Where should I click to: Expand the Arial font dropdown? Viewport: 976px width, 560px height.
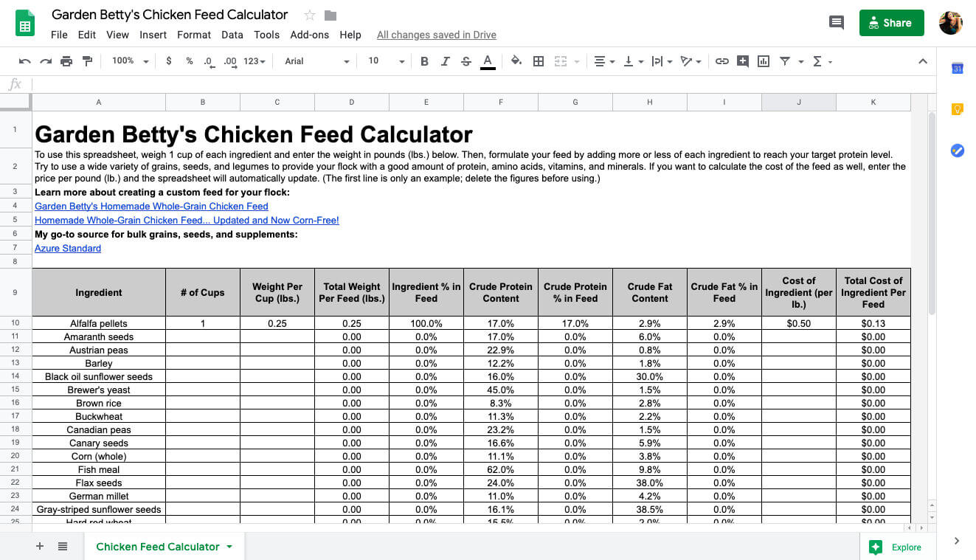coord(316,61)
